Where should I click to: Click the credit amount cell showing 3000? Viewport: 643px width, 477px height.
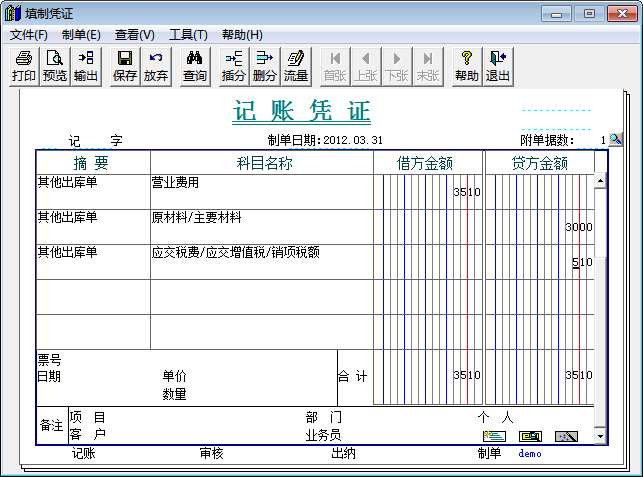pyautogui.click(x=539, y=227)
